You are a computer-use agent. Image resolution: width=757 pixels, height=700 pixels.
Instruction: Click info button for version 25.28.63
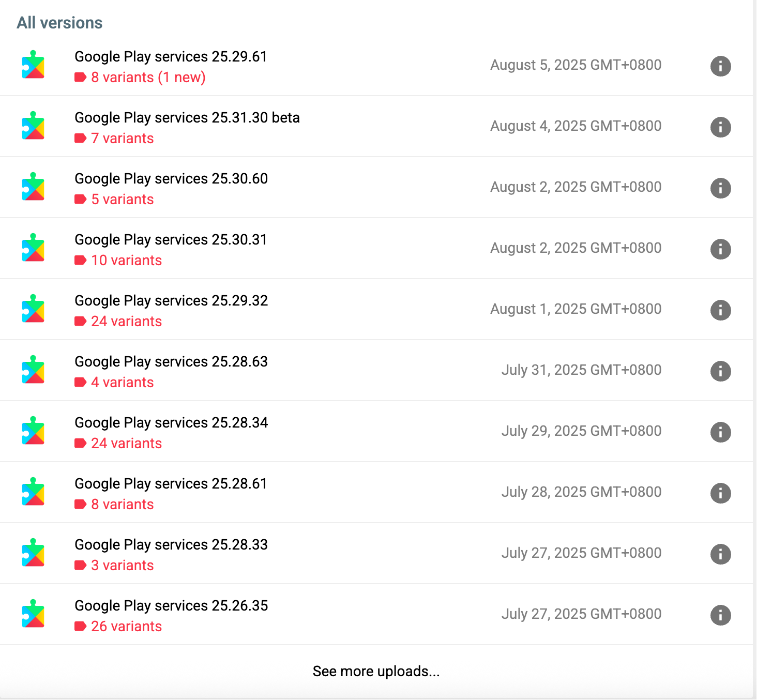tap(720, 371)
